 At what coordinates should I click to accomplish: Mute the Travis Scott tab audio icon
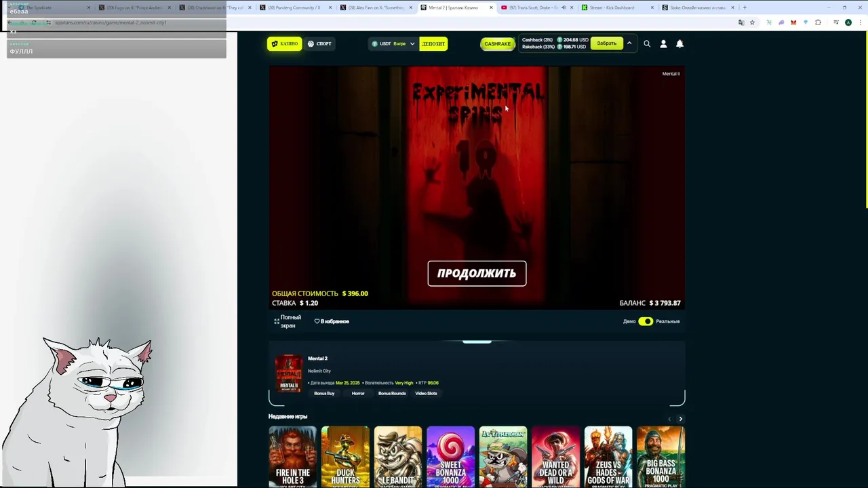563,7
